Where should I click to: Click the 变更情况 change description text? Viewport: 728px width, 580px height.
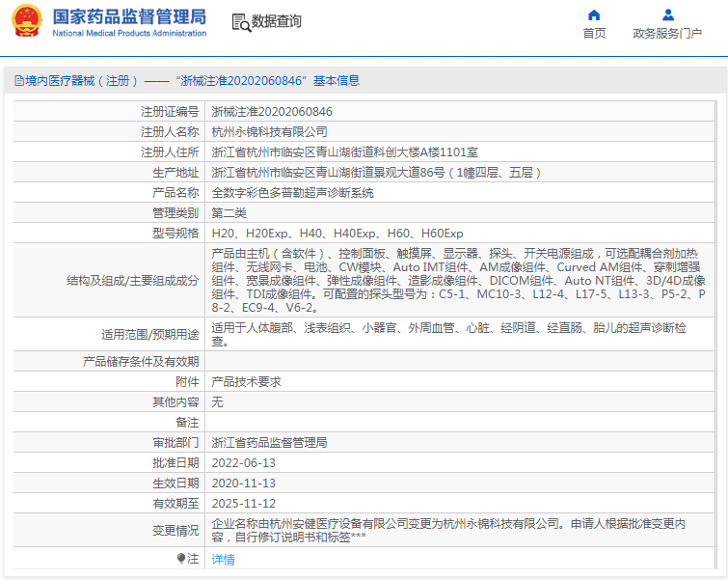448,530
